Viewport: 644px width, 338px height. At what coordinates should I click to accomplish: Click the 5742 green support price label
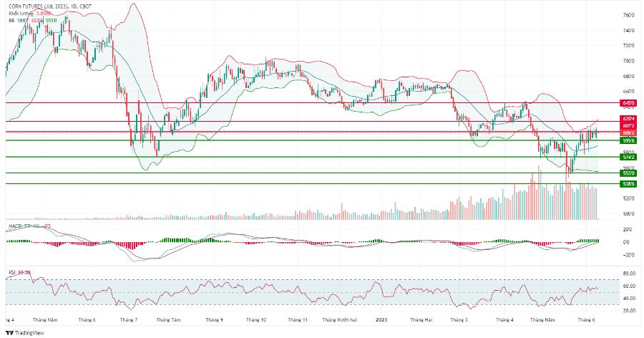pos(628,157)
